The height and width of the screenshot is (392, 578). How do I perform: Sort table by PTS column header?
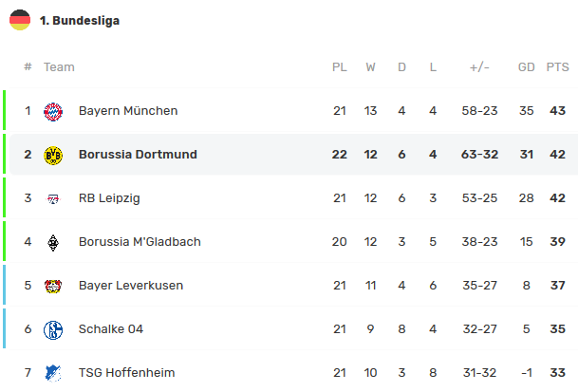tap(557, 67)
